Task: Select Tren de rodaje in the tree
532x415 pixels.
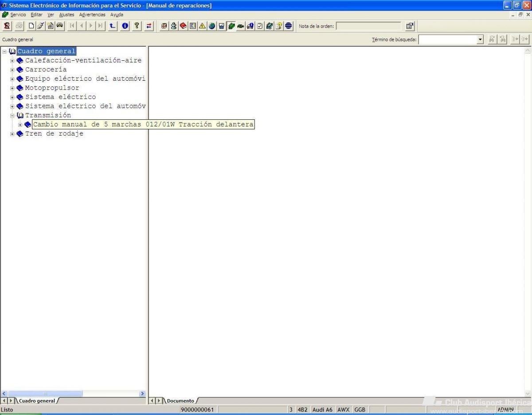Action: pos(54,134)
